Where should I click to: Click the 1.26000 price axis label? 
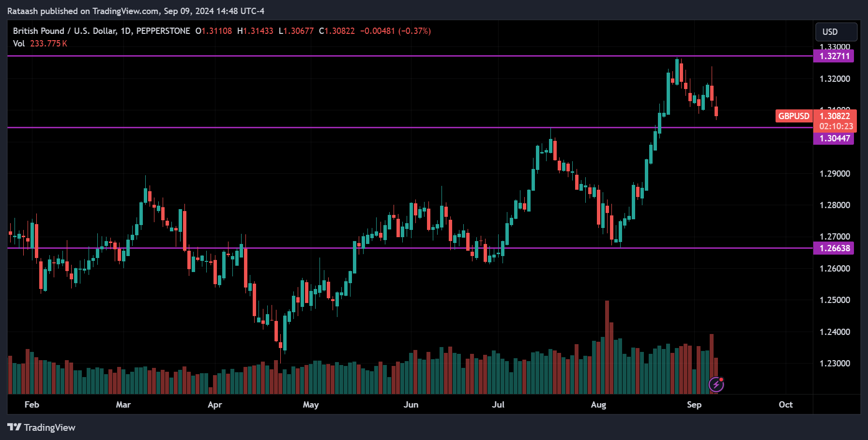point(835,269)
